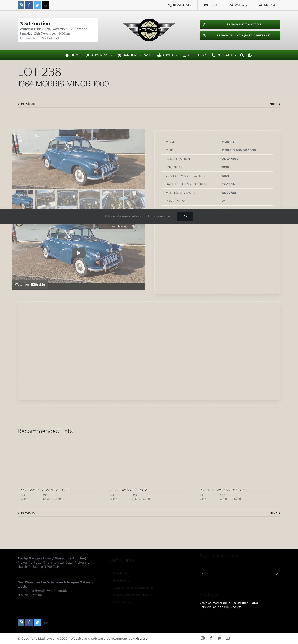Viewport: 298px width, 644px height.
Task: Open Memorabilia auctions footer link
Action: 221,603
